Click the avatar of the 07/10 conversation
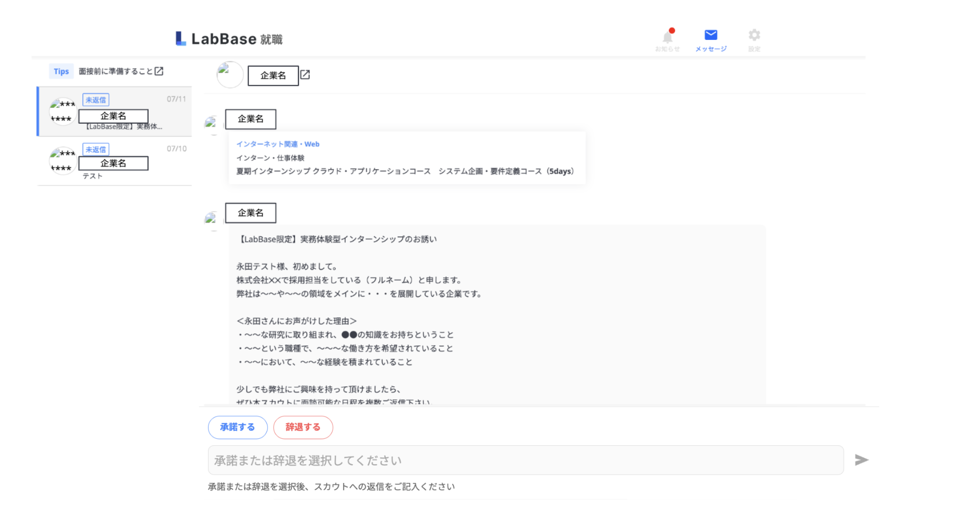Screen dimensions: 980x520 [62, 161]
